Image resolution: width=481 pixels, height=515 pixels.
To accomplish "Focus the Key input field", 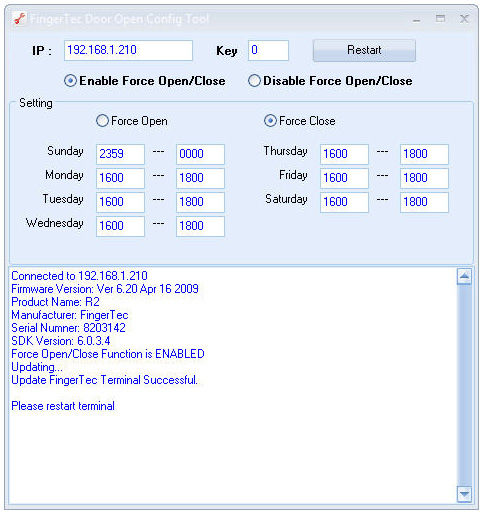I will click(268, 51).
